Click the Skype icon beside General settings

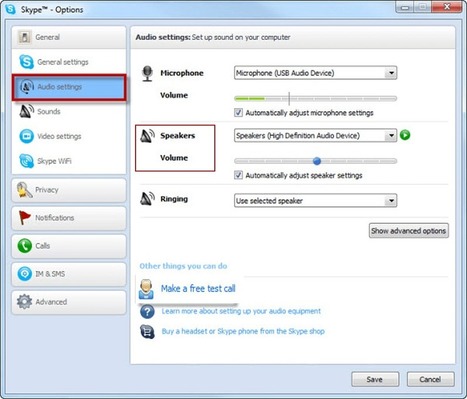click(x=26, y=62)
